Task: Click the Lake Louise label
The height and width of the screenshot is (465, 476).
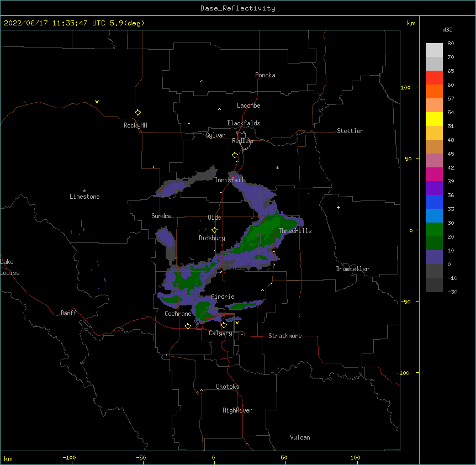Action: [10, 267]
